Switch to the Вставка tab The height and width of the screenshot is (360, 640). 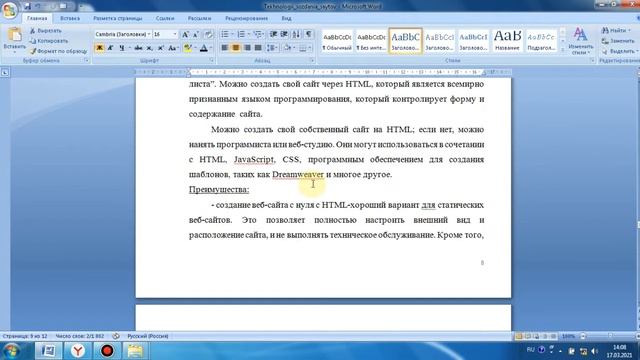click(70, 18)
